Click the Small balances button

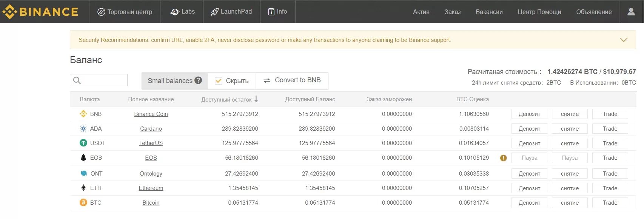[174, 81]
